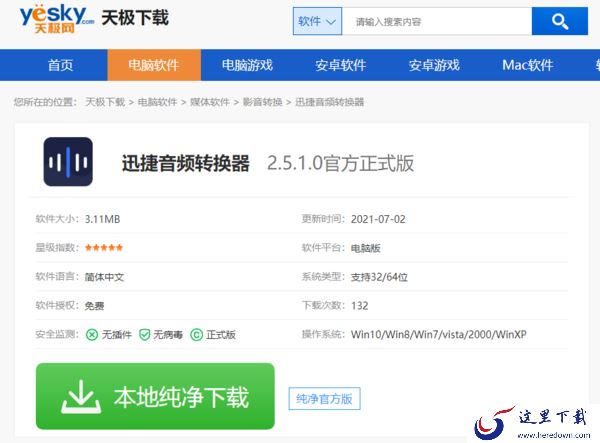Image resolution: width=600 pixels, height=443 pixels.
Task: Click the 2021-07-02 update date
Action: point(378,219)
